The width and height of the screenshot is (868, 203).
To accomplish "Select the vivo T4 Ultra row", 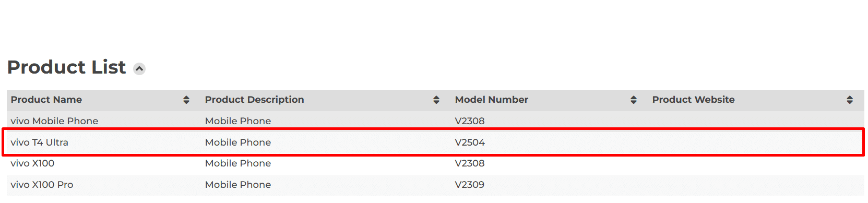I will tap(433, 142).
